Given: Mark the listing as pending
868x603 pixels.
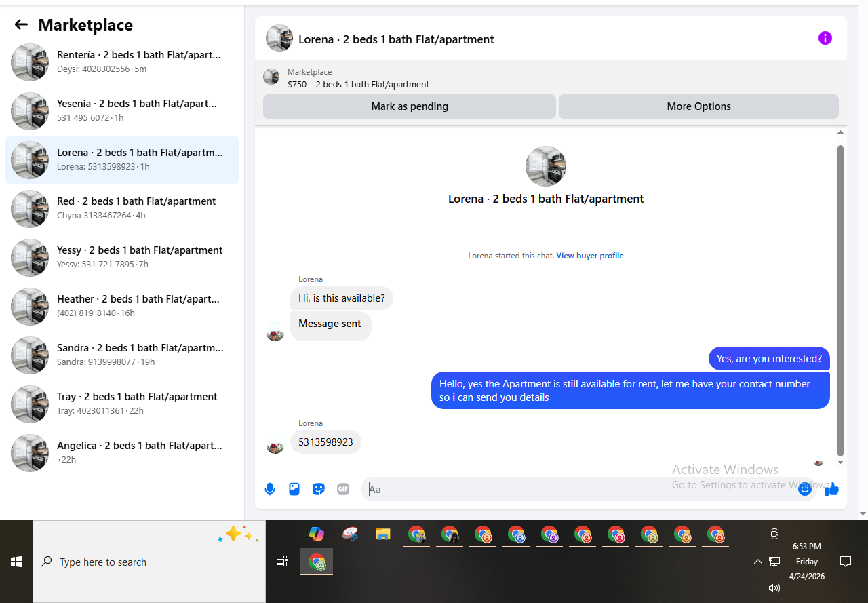Looking at the screenshot, I should (x=410, y=106).
